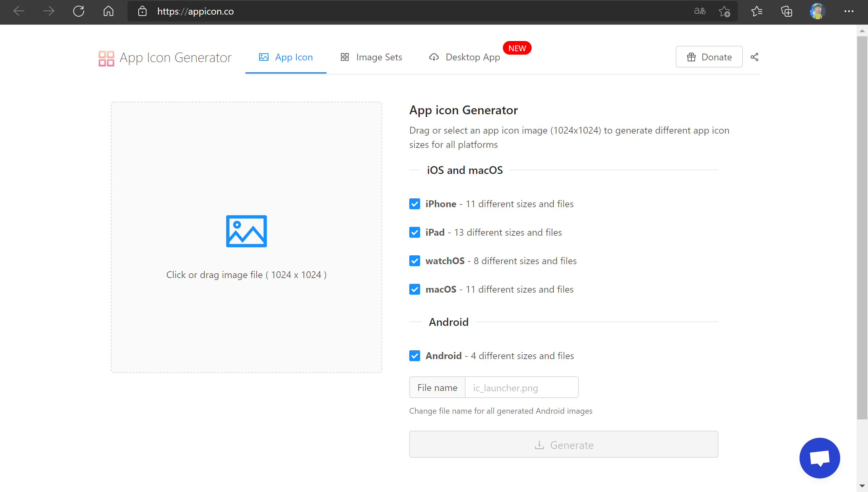Open browser settings and more menu
Viewport: 868px width, 492px height.
tap(849, 11)
